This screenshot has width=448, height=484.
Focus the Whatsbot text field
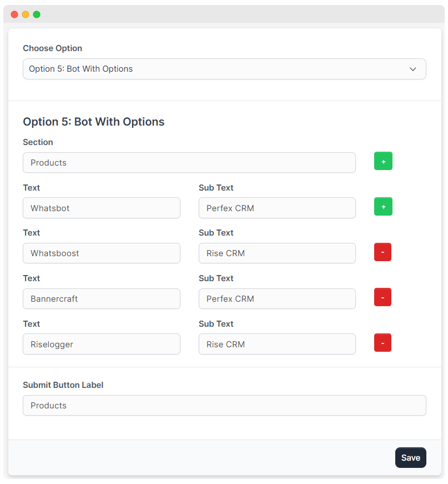[x=102, y=208]
